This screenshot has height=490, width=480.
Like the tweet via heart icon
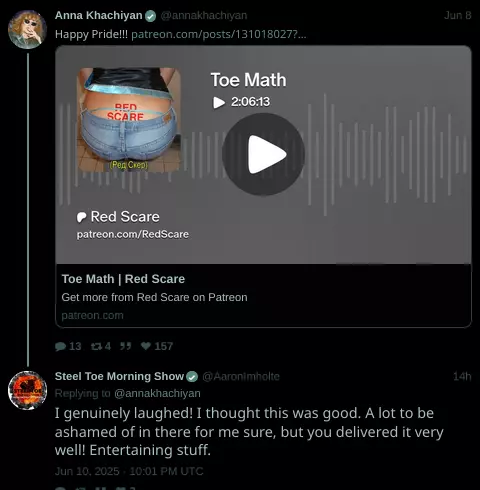pos(146,346)
